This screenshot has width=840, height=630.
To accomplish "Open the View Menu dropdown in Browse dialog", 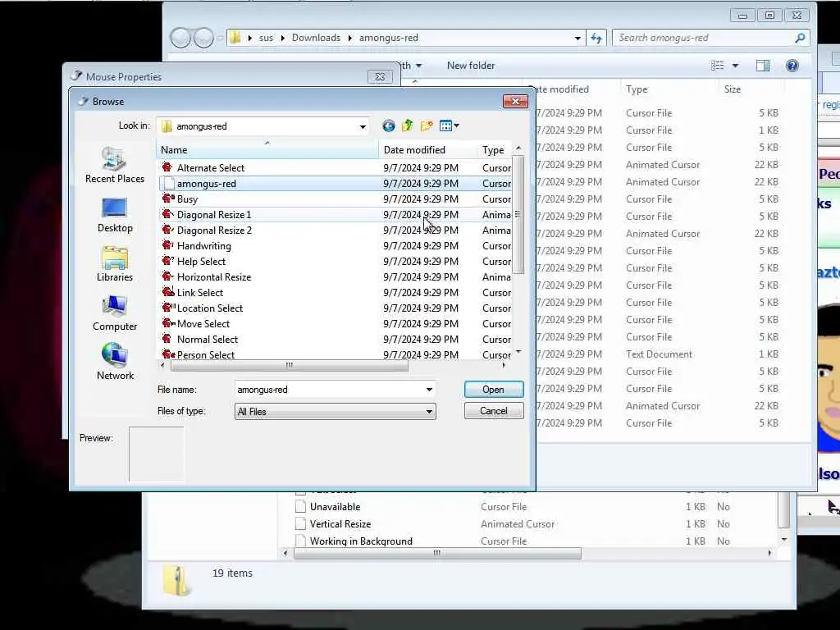I will coord(449,126).
